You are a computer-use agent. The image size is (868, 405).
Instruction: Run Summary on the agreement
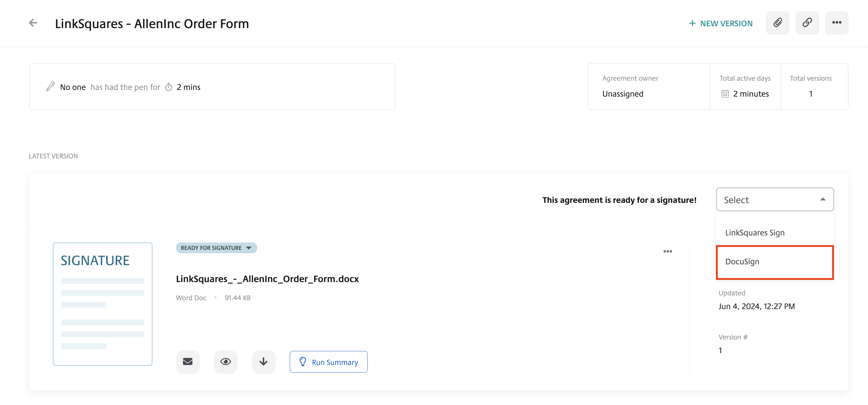[329, 362]
